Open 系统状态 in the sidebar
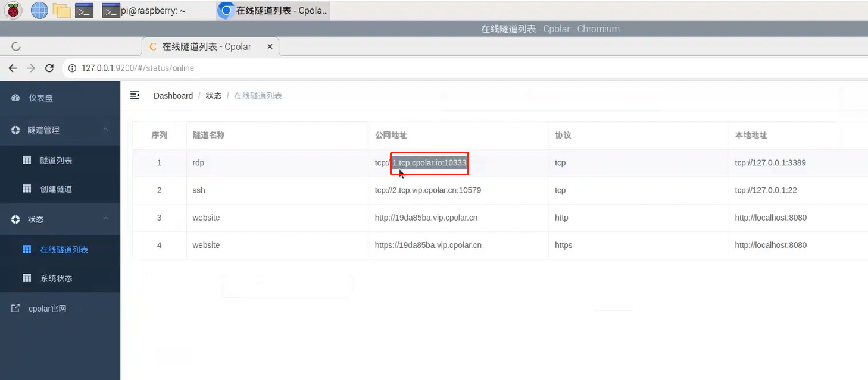Viewport: 868px width, 380px height. click(x=60, y=278)
